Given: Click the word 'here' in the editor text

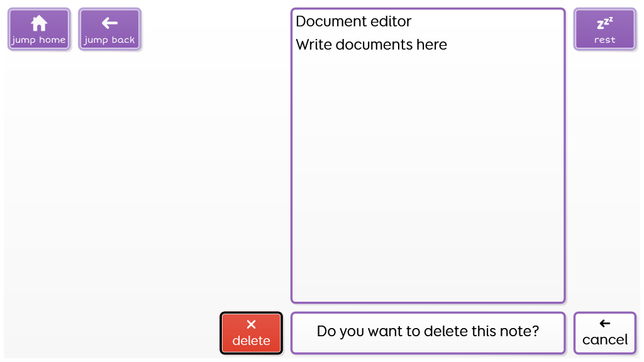Looking at the screenshot, I should (432, 45).
